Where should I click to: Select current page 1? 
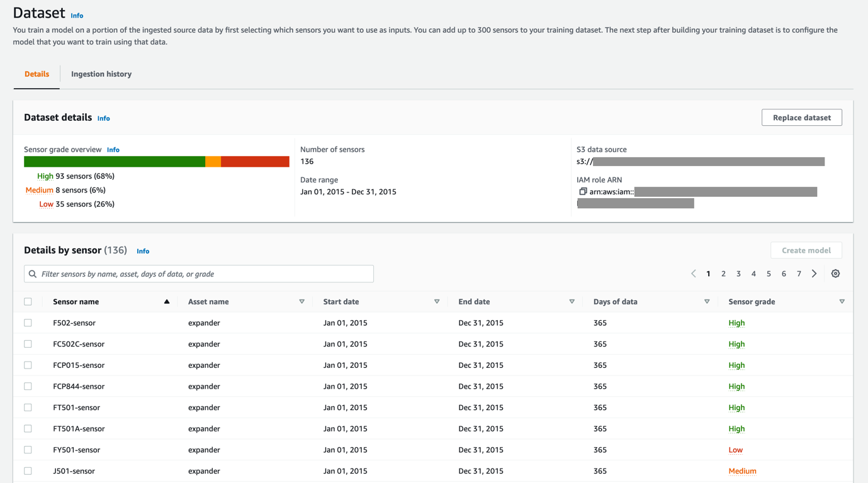tap(708, 274)
